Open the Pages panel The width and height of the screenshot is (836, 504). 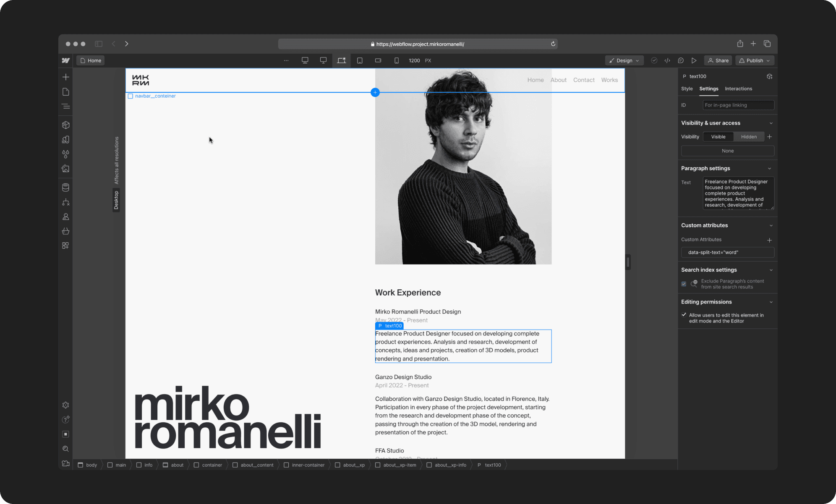click(x=65, y=91)
